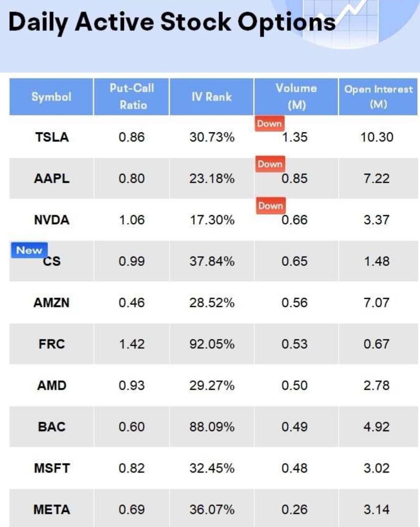Click the Volume (M) column header

point(296,97)
